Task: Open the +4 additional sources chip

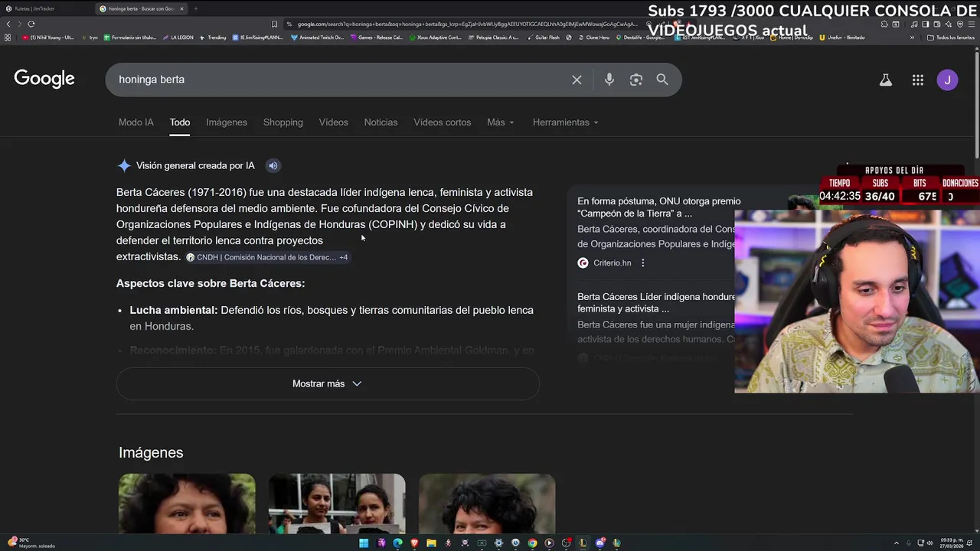Action: tap(344, 257)
